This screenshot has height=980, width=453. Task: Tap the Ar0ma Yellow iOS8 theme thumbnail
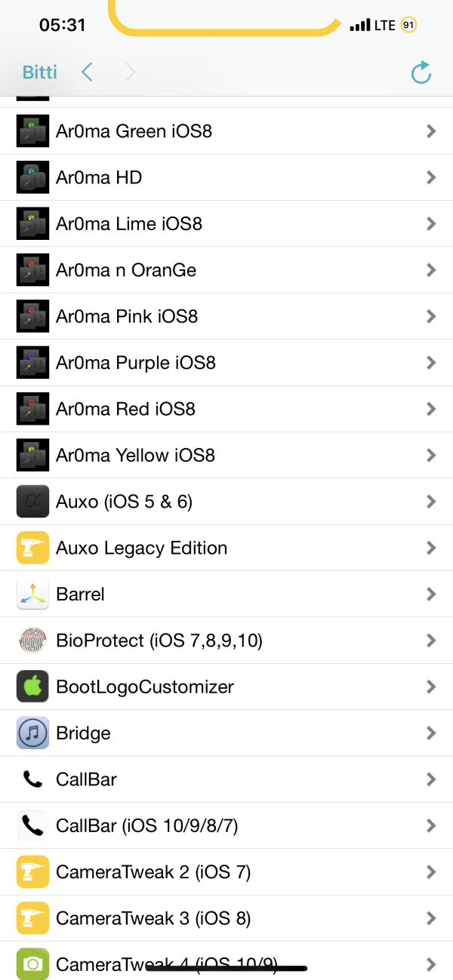tap(32, 455)
